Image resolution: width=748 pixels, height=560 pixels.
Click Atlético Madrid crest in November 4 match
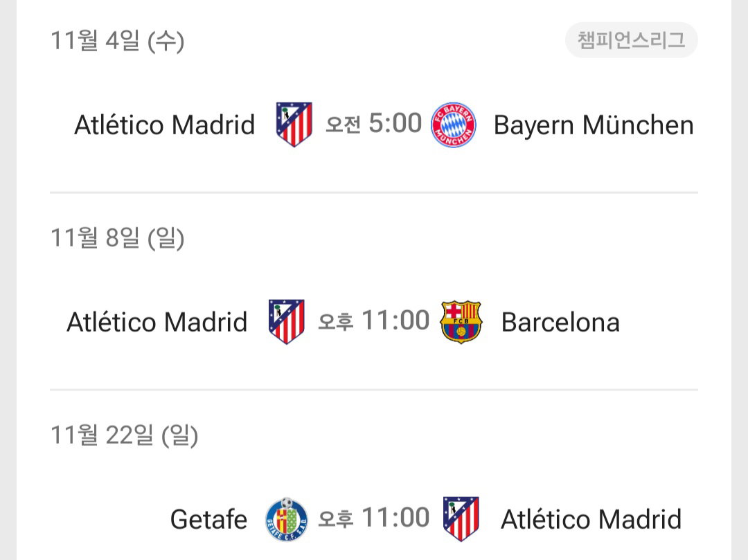(294, 125)
